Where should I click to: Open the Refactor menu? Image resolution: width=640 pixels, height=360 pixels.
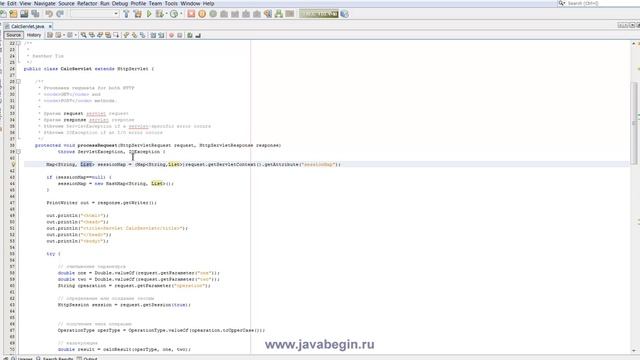click(x=87, y=3)
